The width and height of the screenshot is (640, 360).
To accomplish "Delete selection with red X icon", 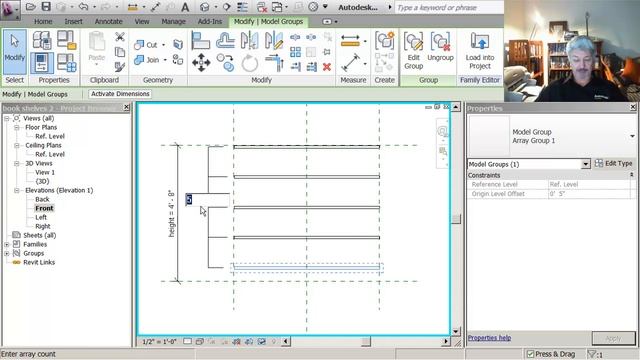I will coord(327,67).
